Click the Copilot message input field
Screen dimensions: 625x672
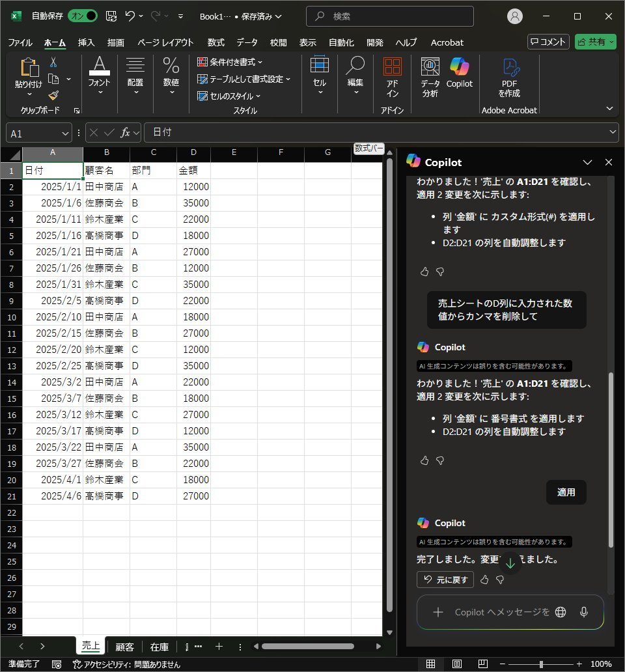[x=502, y=612]
